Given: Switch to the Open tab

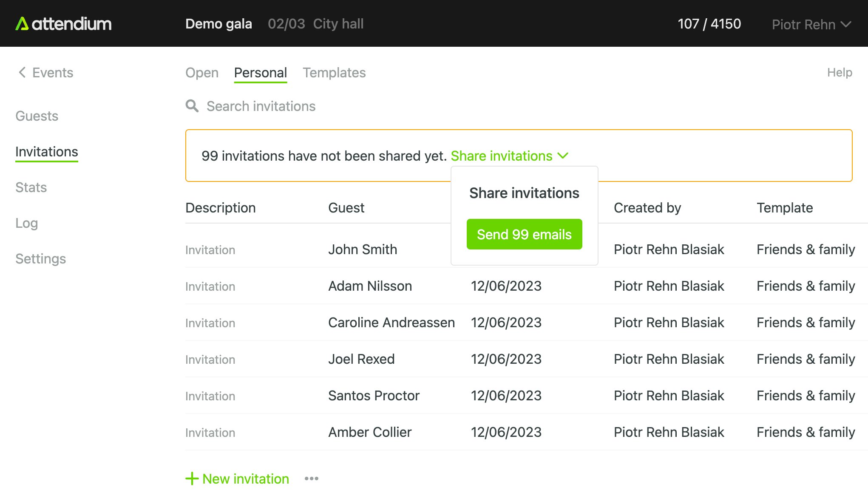Looking at the screenshot, I should [202, 73].
